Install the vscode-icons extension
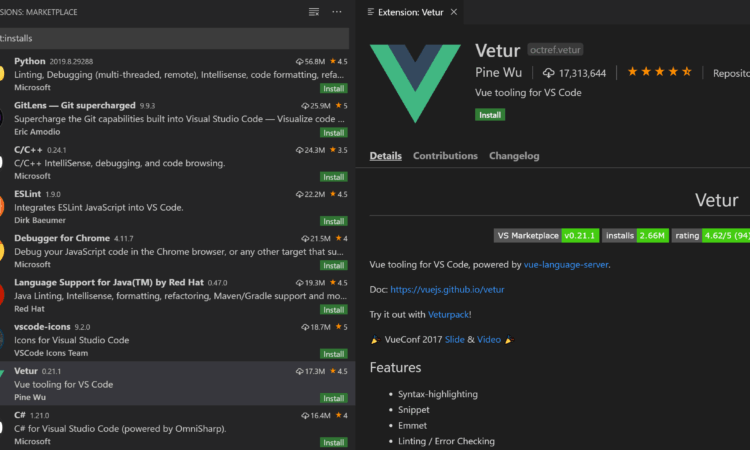 point(333,354)
